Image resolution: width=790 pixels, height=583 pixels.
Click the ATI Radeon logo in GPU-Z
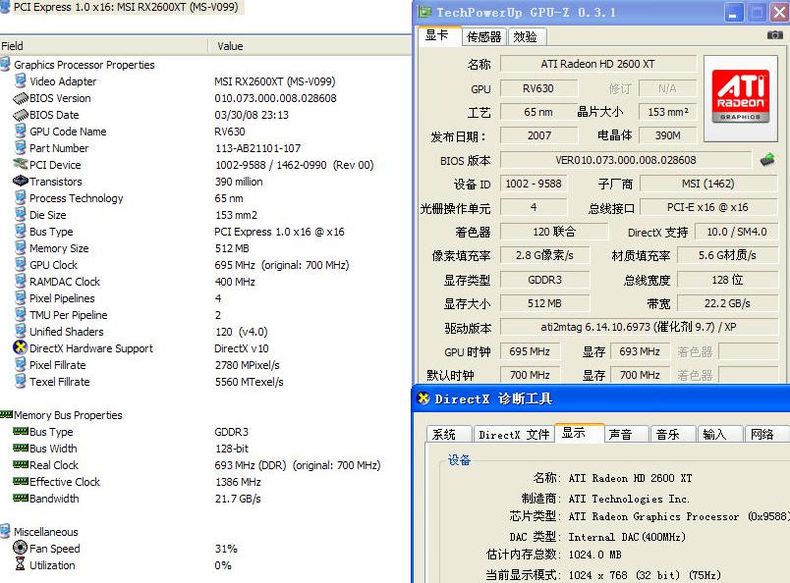point(740,98)
